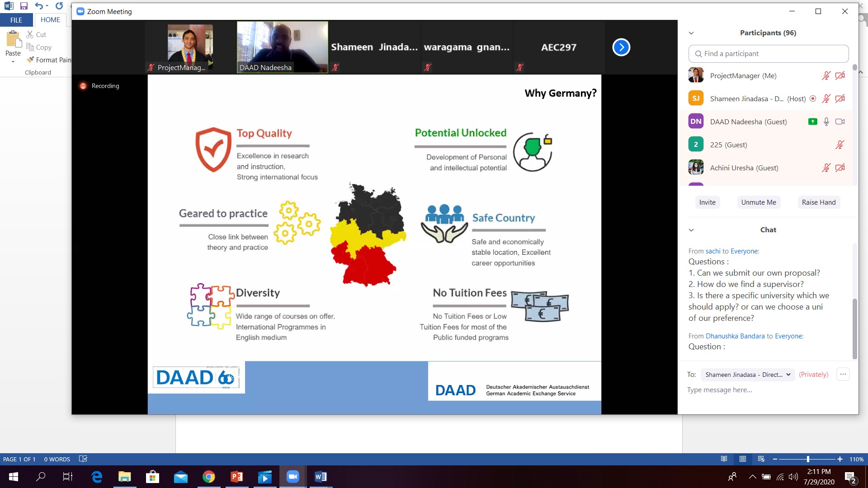
Task: Switch to Web Layout view in Word
Action: coord(761,459)
